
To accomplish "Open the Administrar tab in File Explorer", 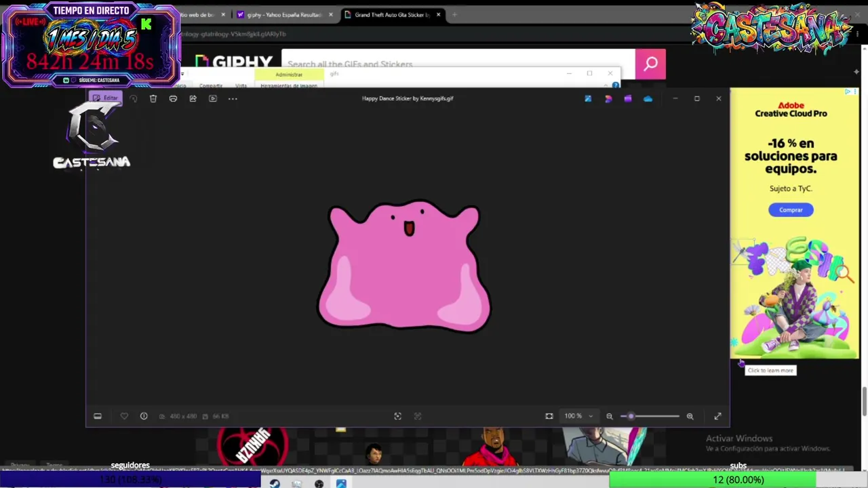I will (x=289, y=75).
